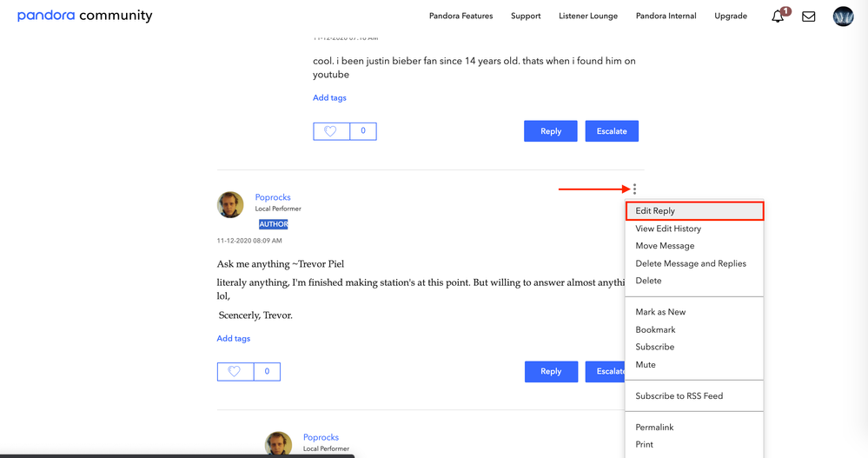Screen dimensions: 868x458
Task: Expand the Support navigation menu
Action: point(526,16)
